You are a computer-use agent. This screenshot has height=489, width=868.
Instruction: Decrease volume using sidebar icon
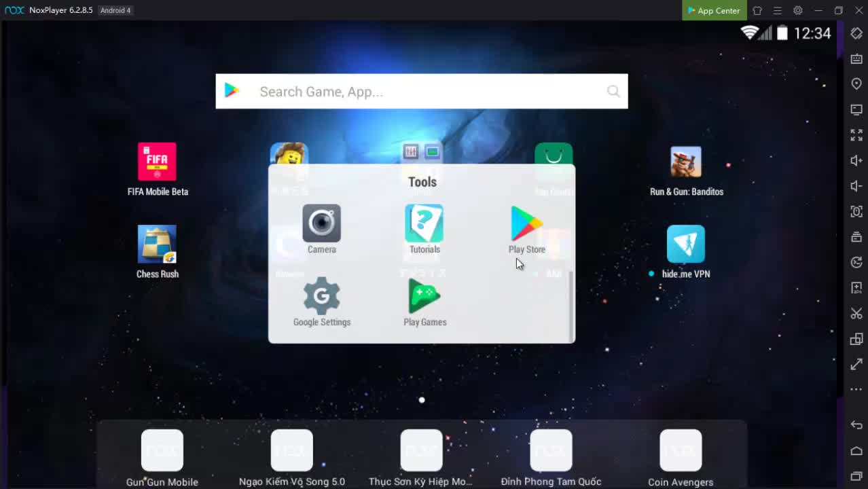coord(856,186)
